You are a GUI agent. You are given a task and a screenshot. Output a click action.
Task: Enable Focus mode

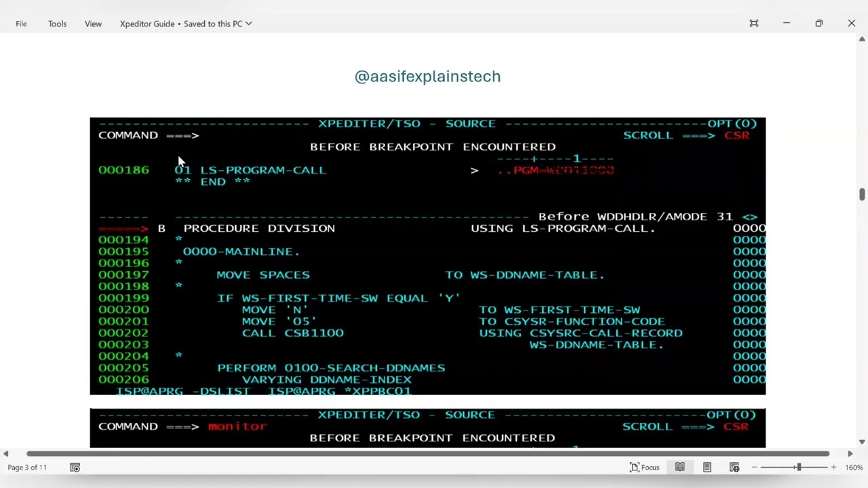(644, 468)
